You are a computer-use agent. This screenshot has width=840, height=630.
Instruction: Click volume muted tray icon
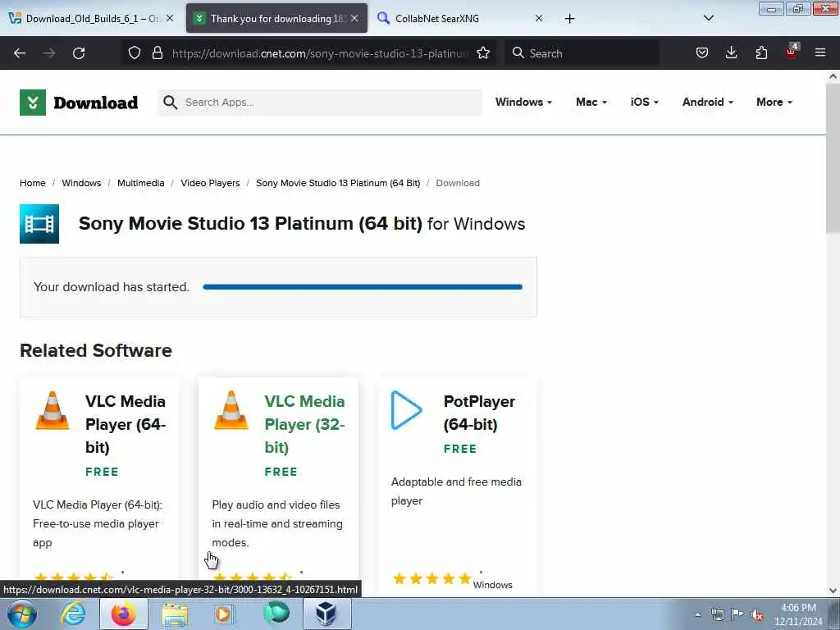[757, 615]
